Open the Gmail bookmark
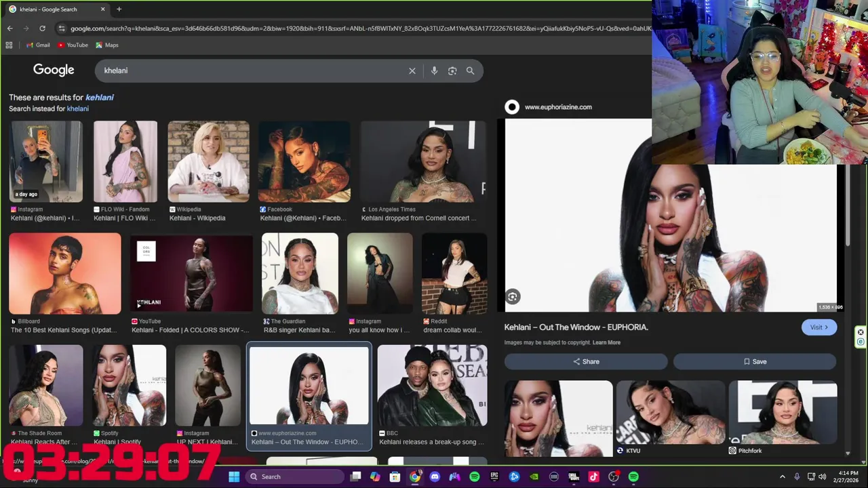868x488 pixels. coord(38,45)
